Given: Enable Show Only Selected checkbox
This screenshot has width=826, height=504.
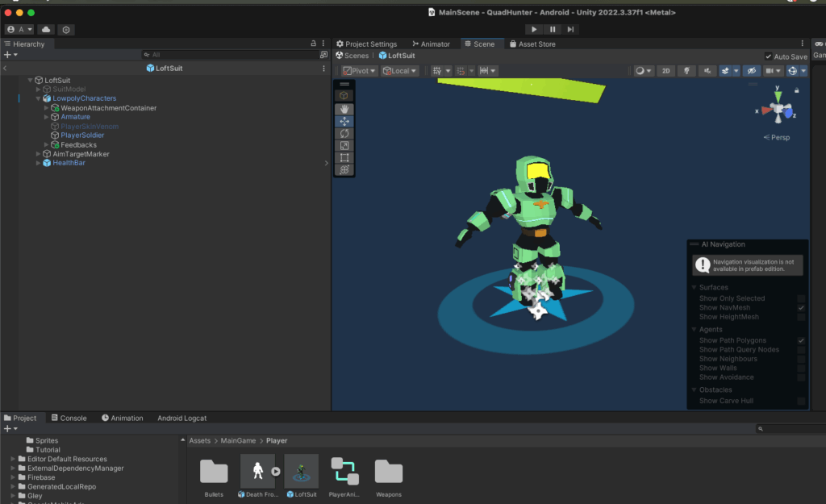Looking at the screenshot, I should (801, 298).
